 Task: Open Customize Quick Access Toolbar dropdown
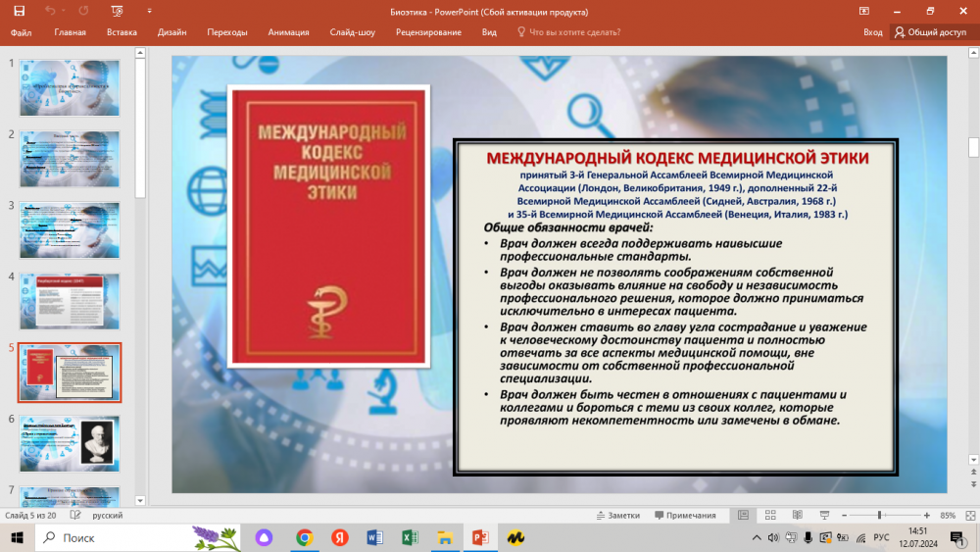[149, 11]
